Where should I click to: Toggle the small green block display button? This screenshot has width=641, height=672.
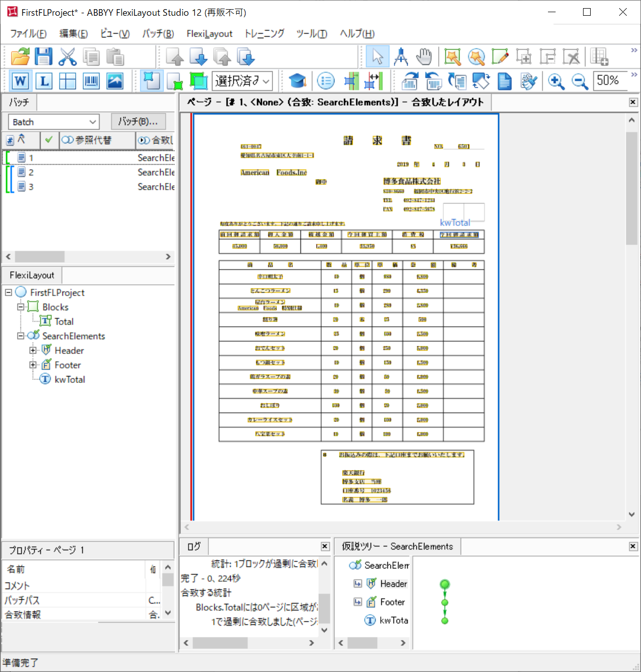175,81
